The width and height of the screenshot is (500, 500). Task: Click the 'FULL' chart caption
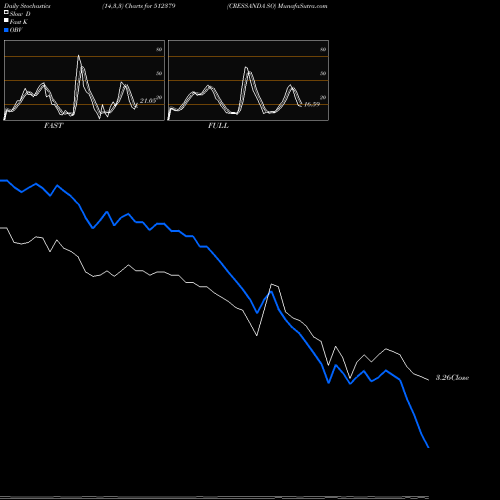pyautogui.click(x=218, y=126)
